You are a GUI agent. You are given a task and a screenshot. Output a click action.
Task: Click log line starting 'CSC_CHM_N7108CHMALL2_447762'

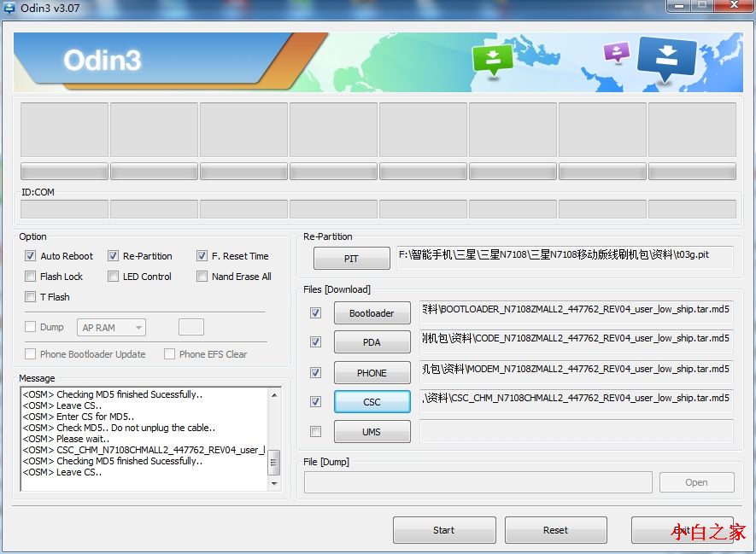tap(144, 450)
